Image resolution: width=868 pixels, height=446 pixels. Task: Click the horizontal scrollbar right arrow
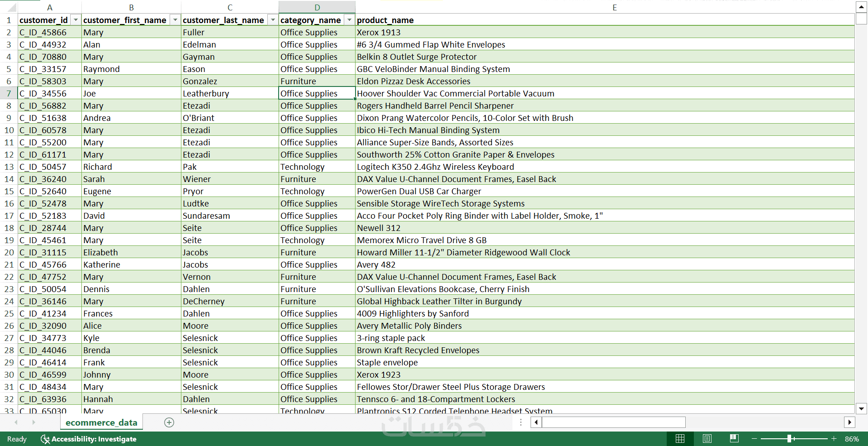[x=849, y=422]
